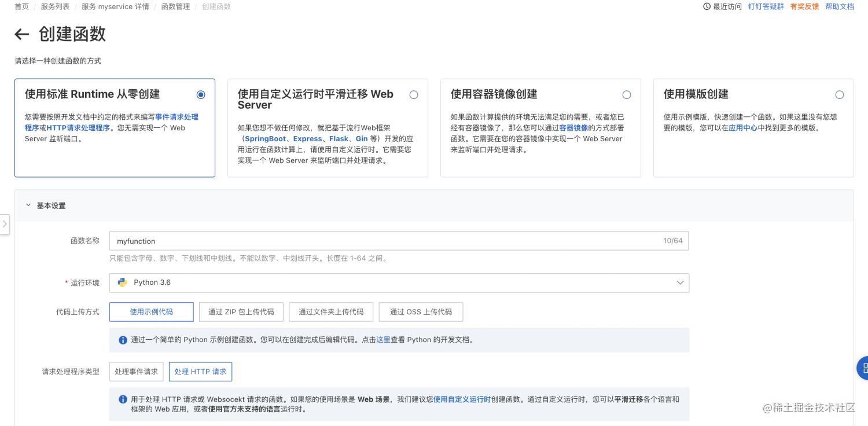
Task: Choose 通过 ZIP 包上传代码 option
Action: (x=241, y=311)
